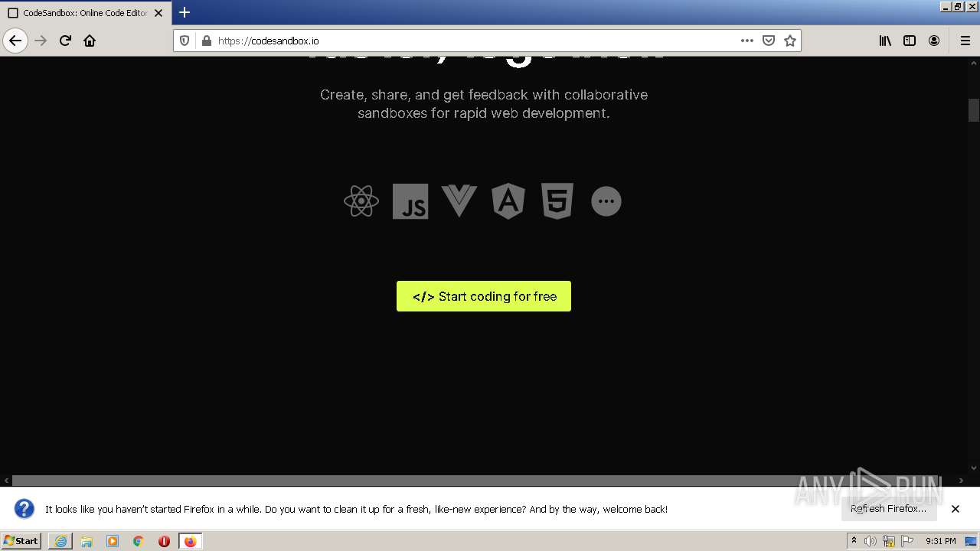The width and height of the screenshot is (980, 551).
Task: Click the Refresh Firefox button
Action: (888, 508)
